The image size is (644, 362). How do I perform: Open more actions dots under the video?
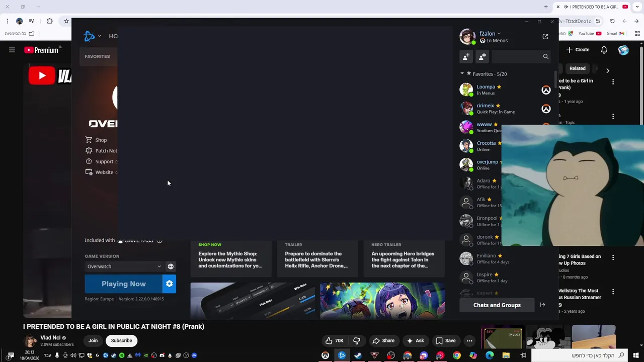click(x=469, y=340)
